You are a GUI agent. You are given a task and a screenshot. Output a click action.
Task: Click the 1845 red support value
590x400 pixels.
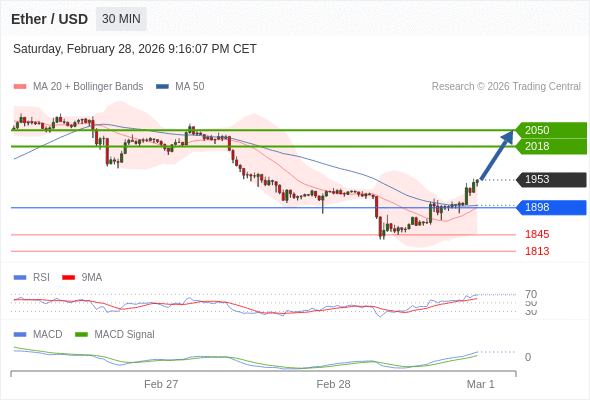point(537,234)
